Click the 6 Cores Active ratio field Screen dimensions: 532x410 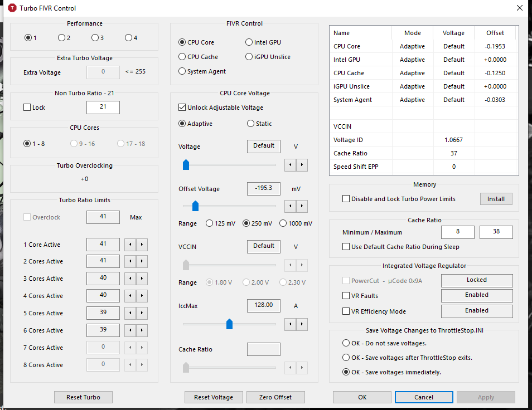pyautogui.click(x=103, y=330)
